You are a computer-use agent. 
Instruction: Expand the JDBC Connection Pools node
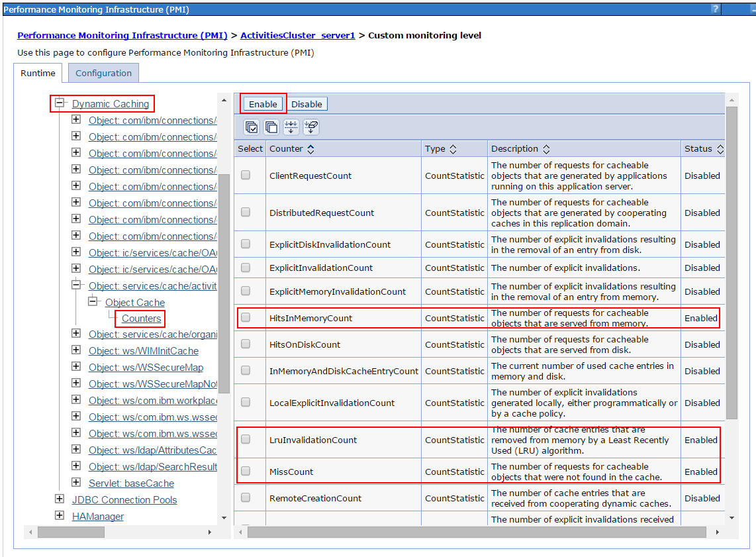tap(60, 499)
